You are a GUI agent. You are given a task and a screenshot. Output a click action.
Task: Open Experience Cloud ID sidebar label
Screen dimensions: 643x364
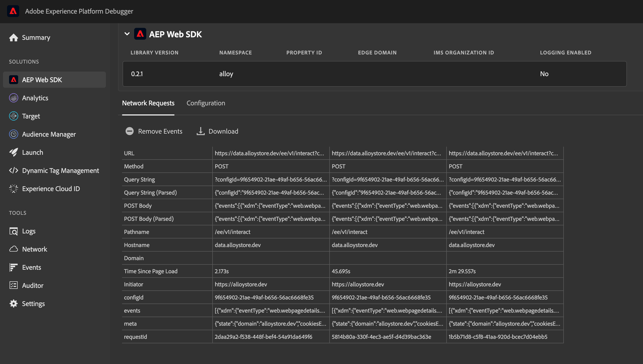tap(51, 189)
